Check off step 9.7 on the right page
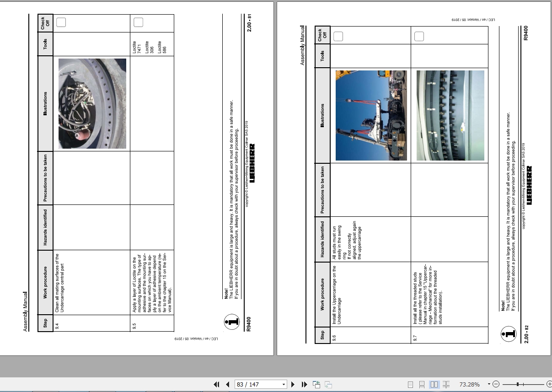This screenshot has width=552, height=392. tap(419, 36)
